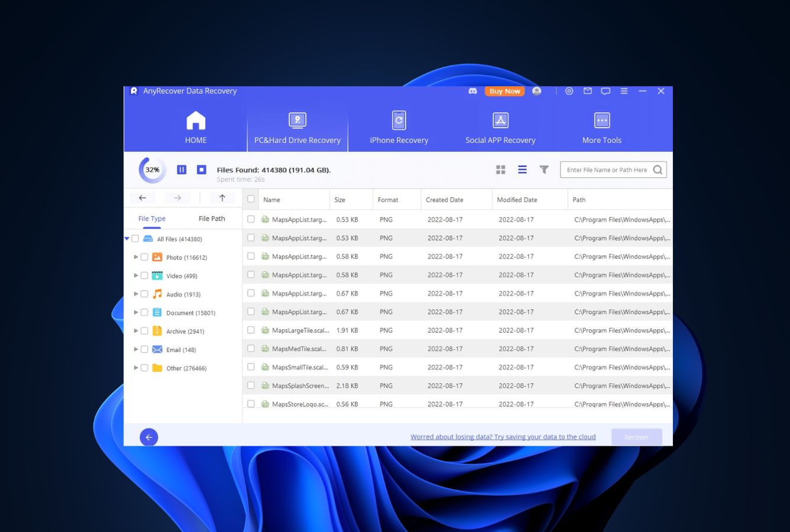Navigate back with left arrow in sidebar
Image resolution: width=790 pixels, height=532 pixels.
pyautogui.click(x=143, y=198)
